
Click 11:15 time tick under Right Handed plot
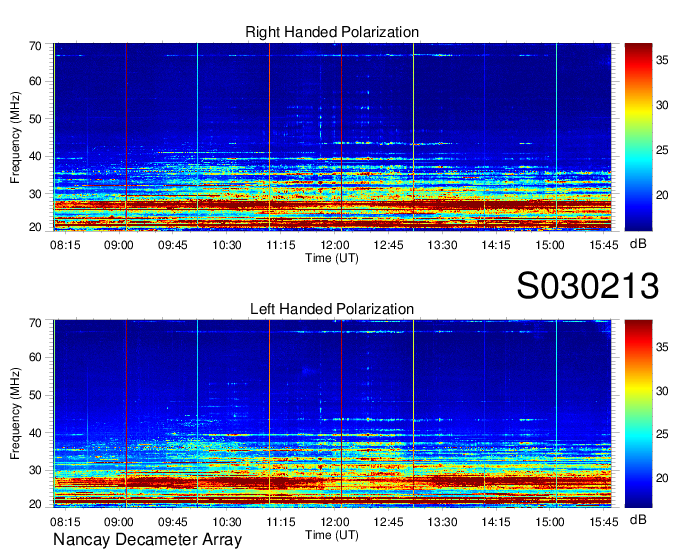pyautogui.click(x=281, y=245)
